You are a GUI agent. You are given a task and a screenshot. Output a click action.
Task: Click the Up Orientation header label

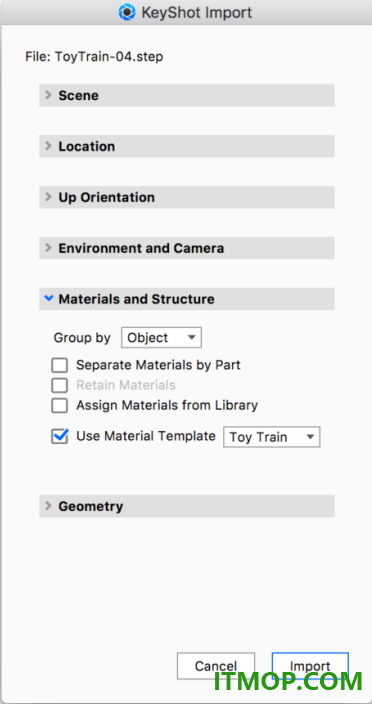pyautogui.click(x=106, y=197)
